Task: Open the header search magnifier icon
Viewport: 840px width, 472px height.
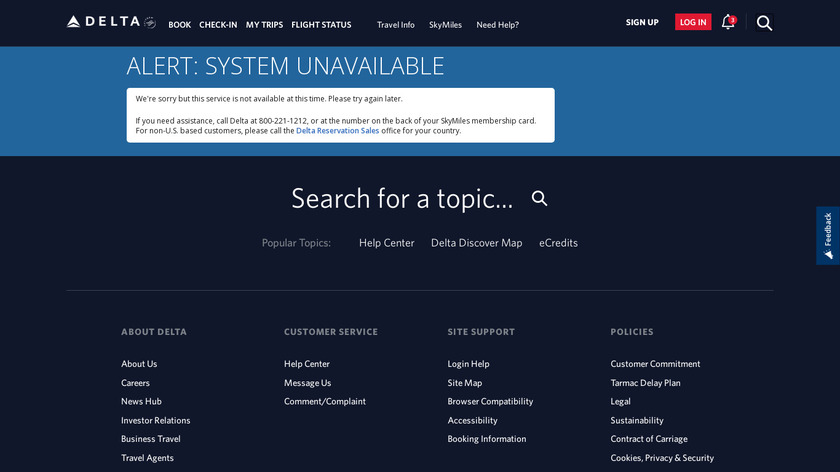Action: click(x=764, y=23)
